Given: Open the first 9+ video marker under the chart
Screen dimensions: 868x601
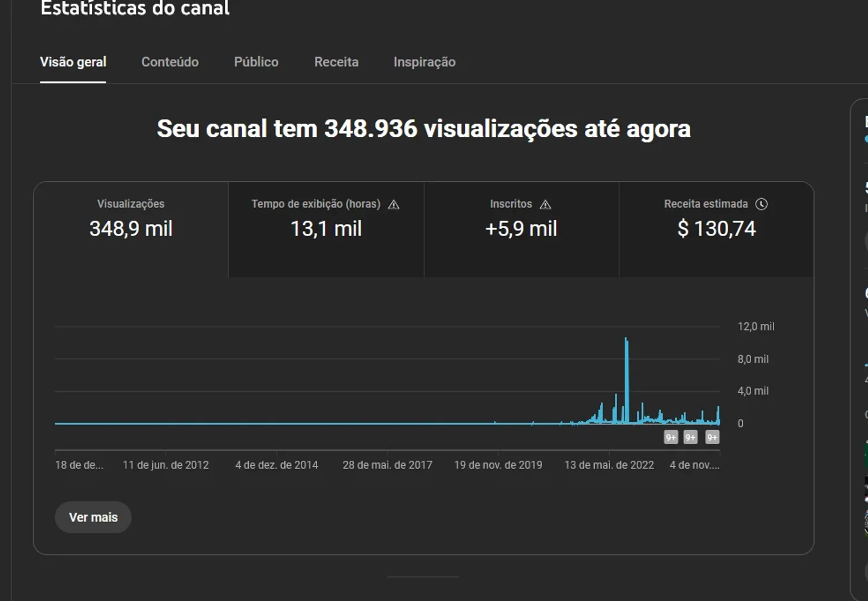Looking at the screenshot, I should [671, 437].
